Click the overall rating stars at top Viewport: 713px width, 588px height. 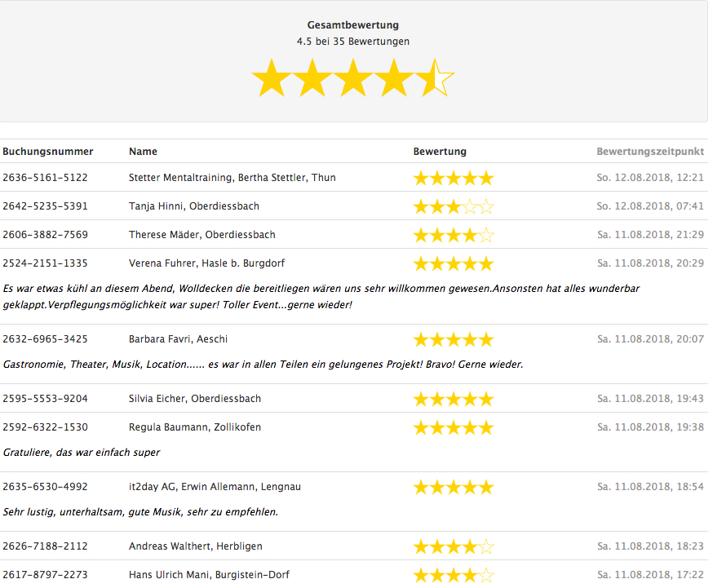[x=353, y=79]
